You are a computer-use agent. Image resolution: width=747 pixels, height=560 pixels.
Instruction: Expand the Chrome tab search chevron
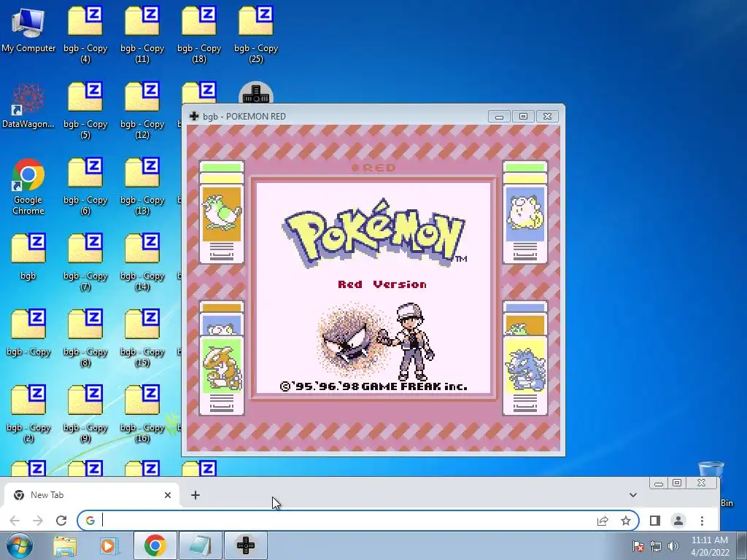pyautogui.click(x=632, y=495)
